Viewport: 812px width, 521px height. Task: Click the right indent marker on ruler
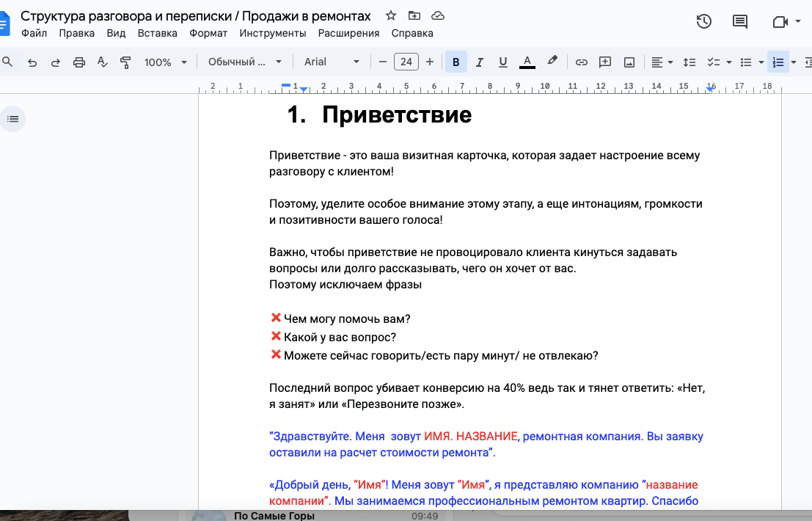[711, 90]
